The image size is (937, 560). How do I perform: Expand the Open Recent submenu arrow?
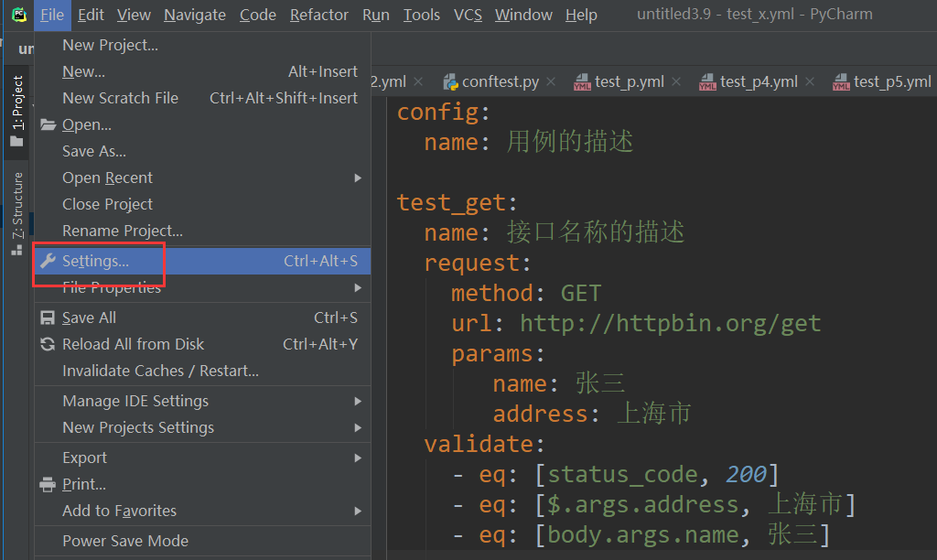click(358, 178)
